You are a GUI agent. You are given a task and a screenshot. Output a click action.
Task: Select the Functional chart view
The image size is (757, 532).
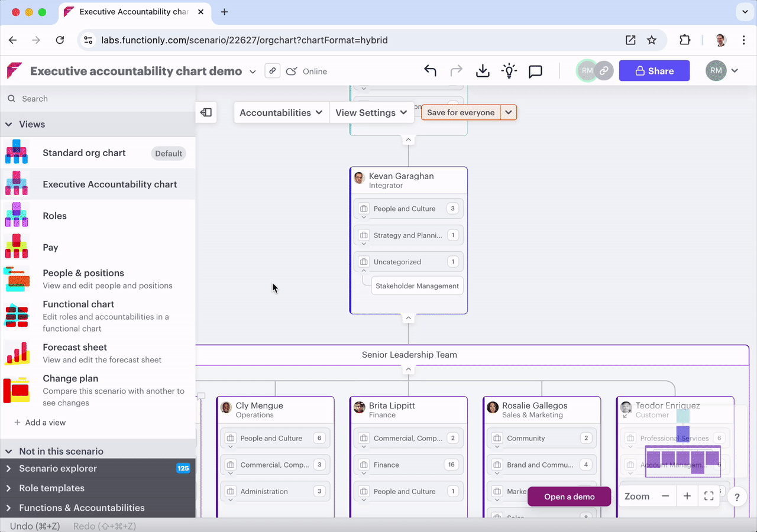point(79,304)
